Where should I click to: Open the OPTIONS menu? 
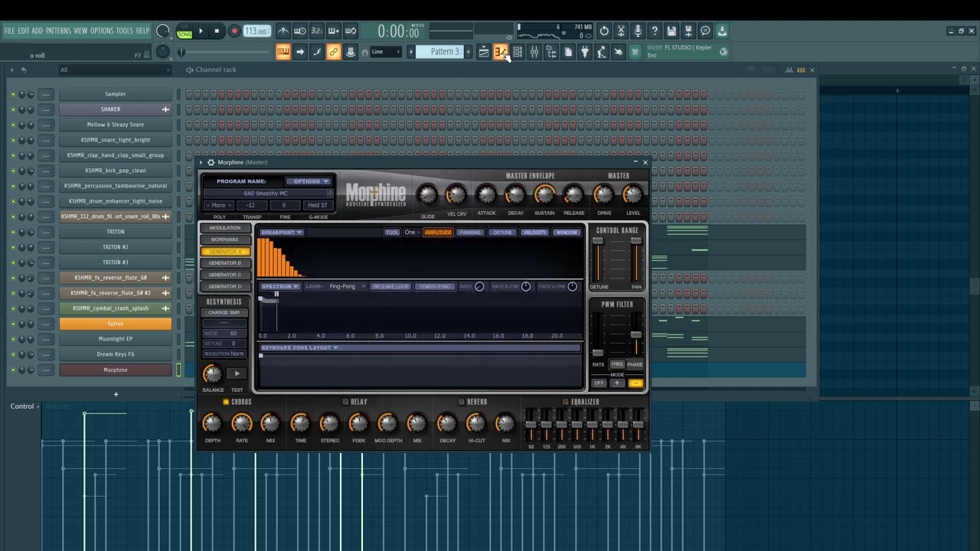102,31
